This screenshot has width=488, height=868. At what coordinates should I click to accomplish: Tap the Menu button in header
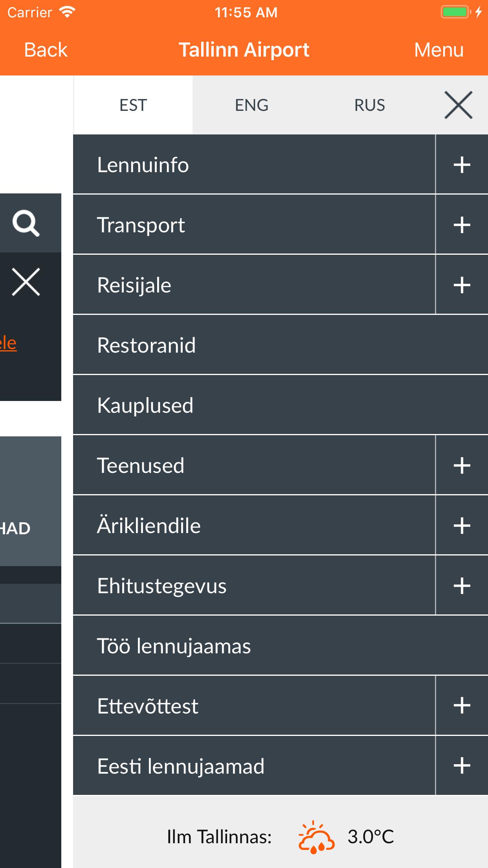point(438,50)
